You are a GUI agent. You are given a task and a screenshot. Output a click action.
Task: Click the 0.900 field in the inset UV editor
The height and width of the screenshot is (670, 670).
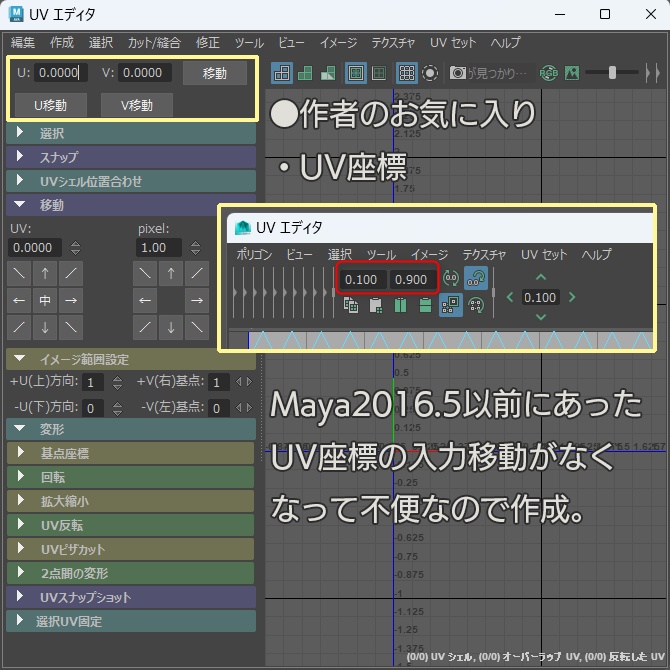click(x=411, y=279)
